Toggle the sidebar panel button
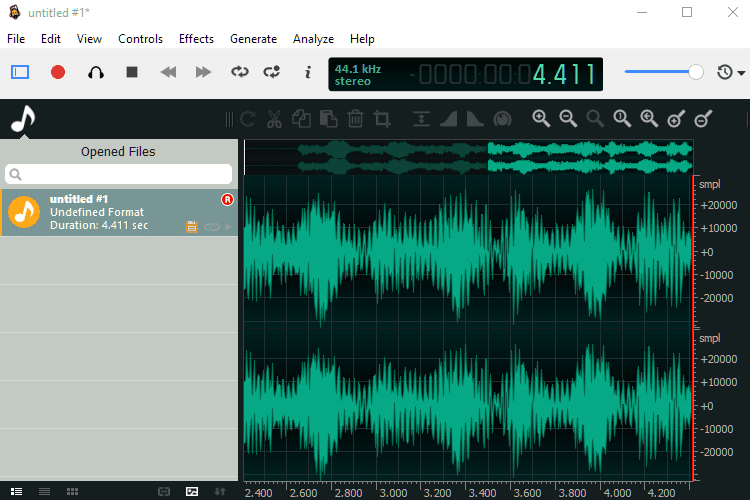Image resolution: width=750 pixels, height=500 pixels. (x=20, y=72)
